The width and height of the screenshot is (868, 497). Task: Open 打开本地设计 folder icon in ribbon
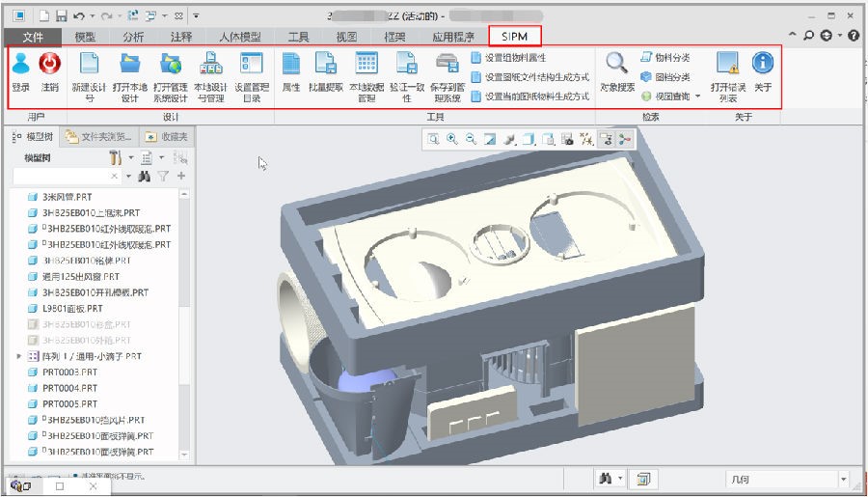(x=129, y=65)
